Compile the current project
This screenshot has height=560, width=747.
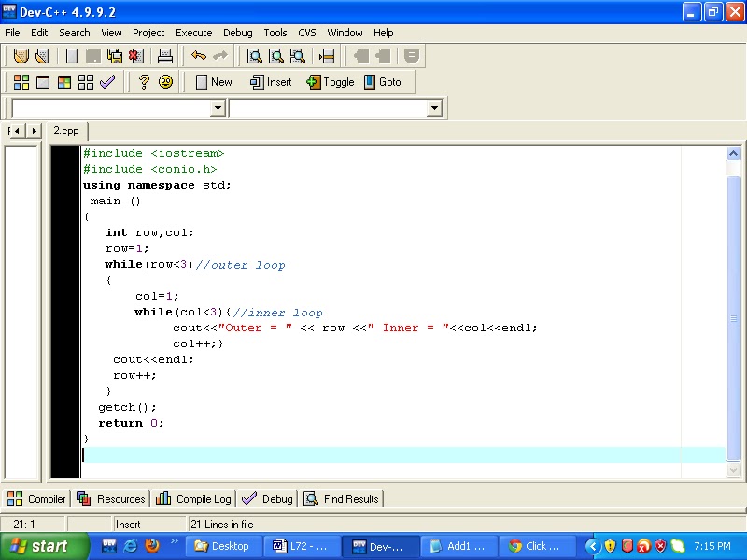tap(21, 82)
